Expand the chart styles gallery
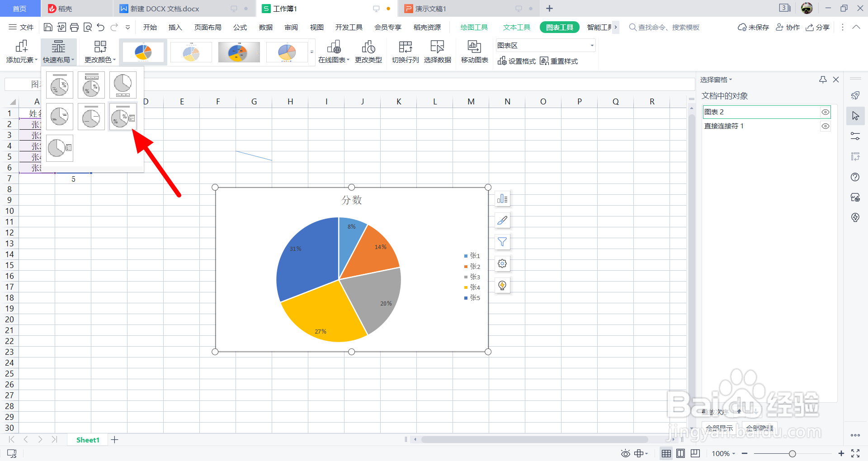 pos(311,52)
